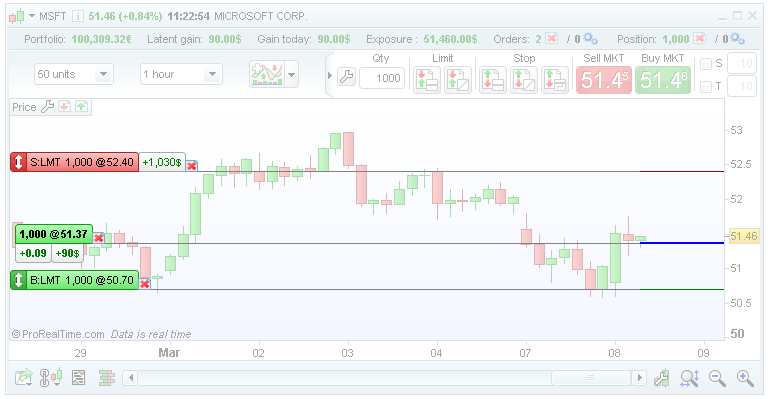Place the second Stop order icon
The width and height of the screenshot is (770, 399).
523,80
